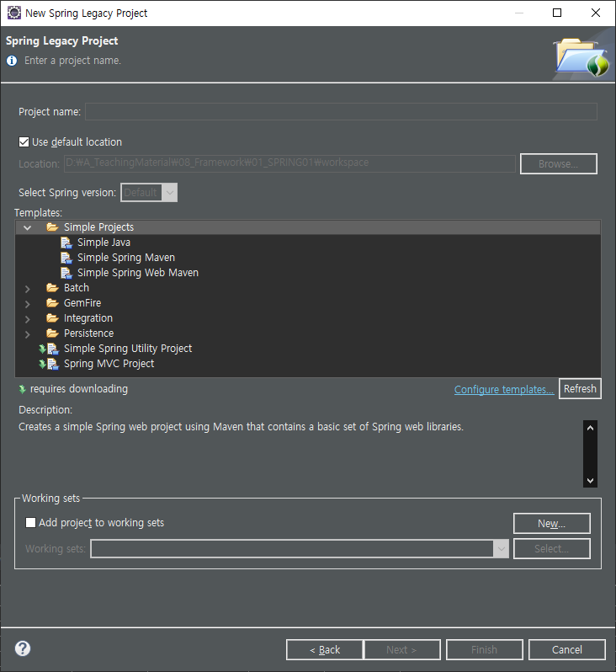Click the Integration folder icon
This screenshot has height=672, width=616.
[52, 318]
